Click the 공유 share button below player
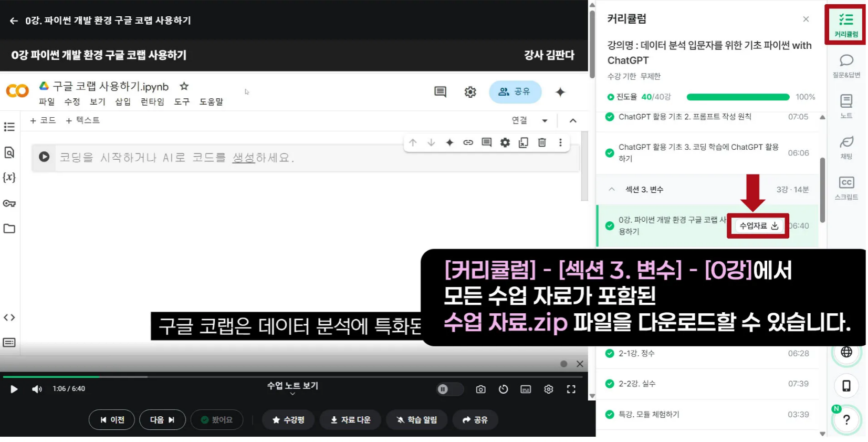This screenshot has width=868, height=442. point(475,420)
